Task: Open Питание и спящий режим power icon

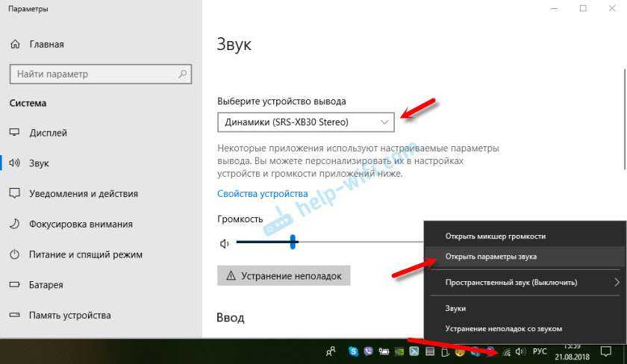Action: click(14, 254)
